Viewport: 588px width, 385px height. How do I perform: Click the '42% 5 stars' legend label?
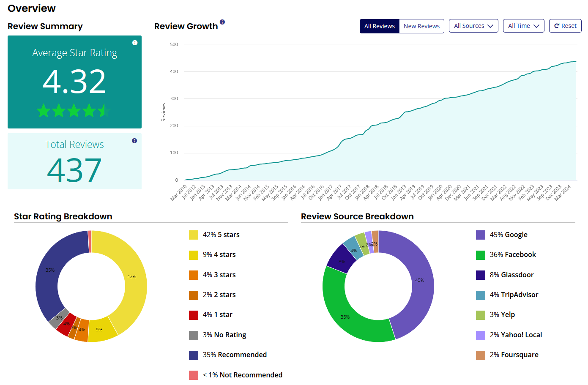point(221,235)
